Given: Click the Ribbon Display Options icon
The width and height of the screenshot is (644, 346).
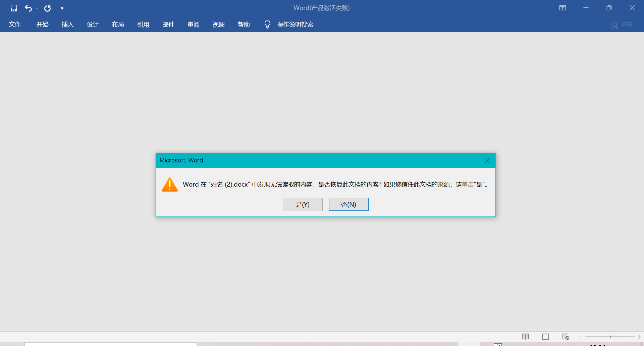Looking at the screenshot, I should 562,8.
